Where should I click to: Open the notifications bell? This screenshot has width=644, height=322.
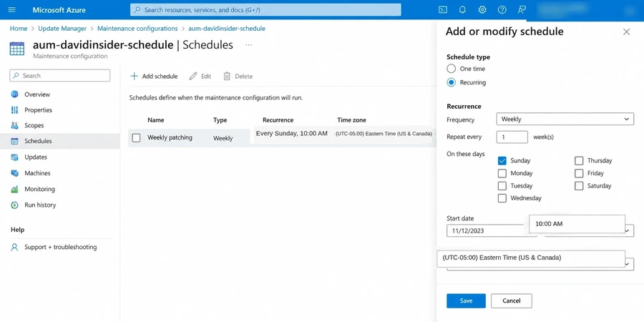click(x=462, y=10)
